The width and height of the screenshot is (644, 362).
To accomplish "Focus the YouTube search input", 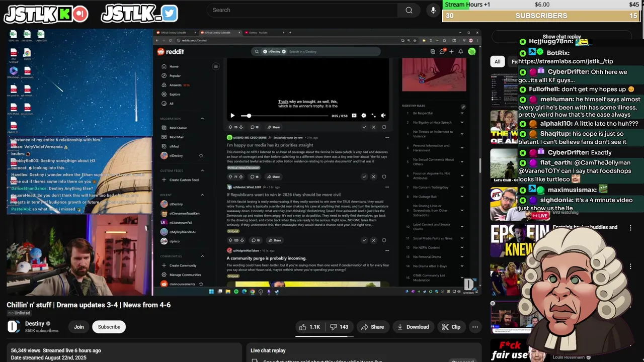I will pyautogui.click(x=302, y=10).
